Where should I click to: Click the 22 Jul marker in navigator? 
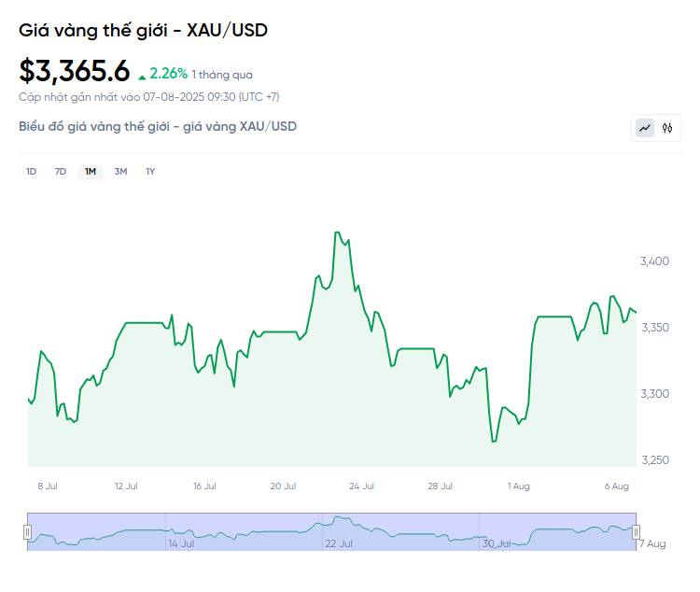click(x=339, y=543)
